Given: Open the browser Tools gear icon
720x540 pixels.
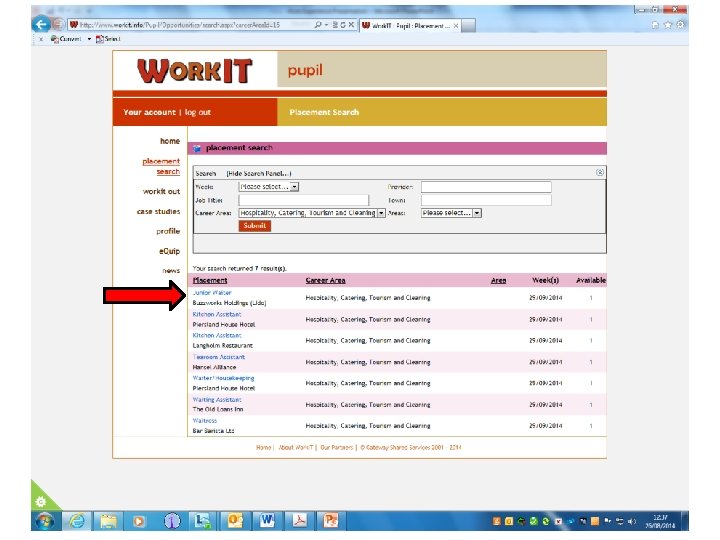Looking at the screenshot, I should [x=680, y=25].
